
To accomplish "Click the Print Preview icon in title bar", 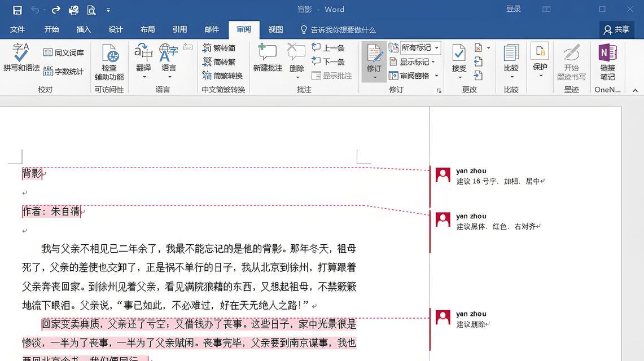I will (x=91, y=10).
